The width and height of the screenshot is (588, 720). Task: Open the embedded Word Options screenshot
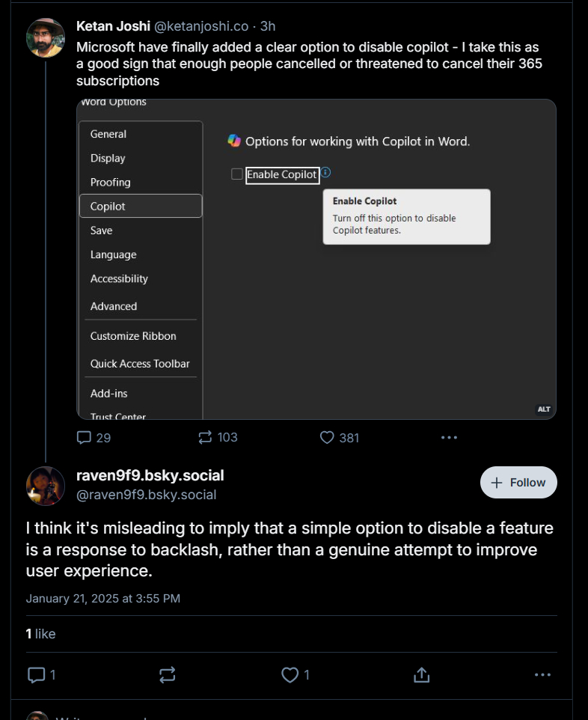pyautogui.click(x=316, y=260)
